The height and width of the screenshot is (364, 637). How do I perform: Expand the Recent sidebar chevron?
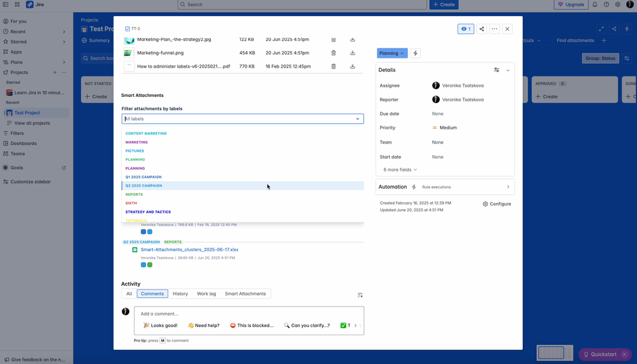tap(64, 32)
